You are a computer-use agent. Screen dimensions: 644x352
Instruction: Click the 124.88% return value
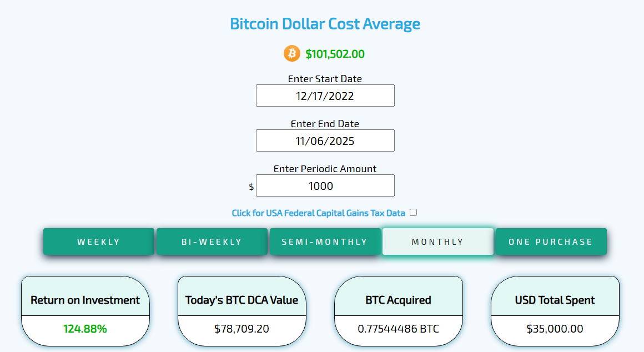tap(85, 329)
